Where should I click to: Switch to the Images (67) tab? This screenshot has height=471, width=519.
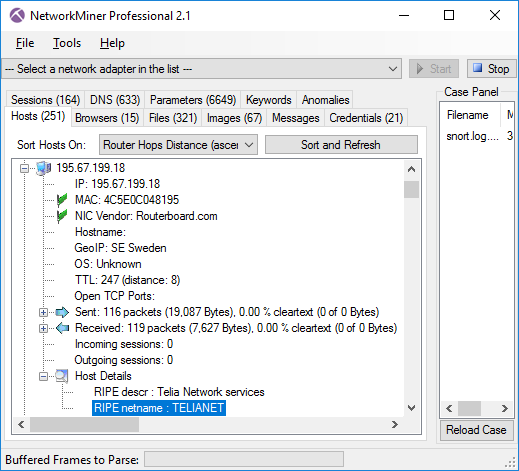234,118
